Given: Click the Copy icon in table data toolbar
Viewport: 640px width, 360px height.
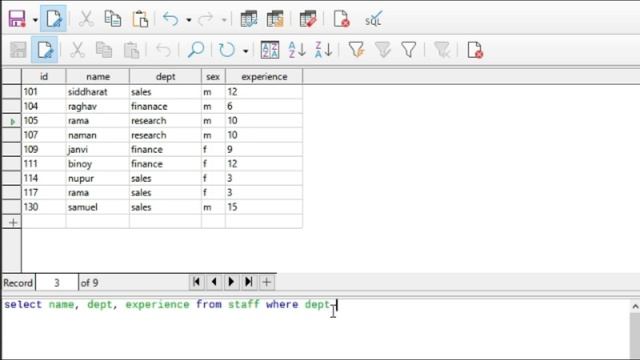Looking at the screenshot, I should click(104, 50).
